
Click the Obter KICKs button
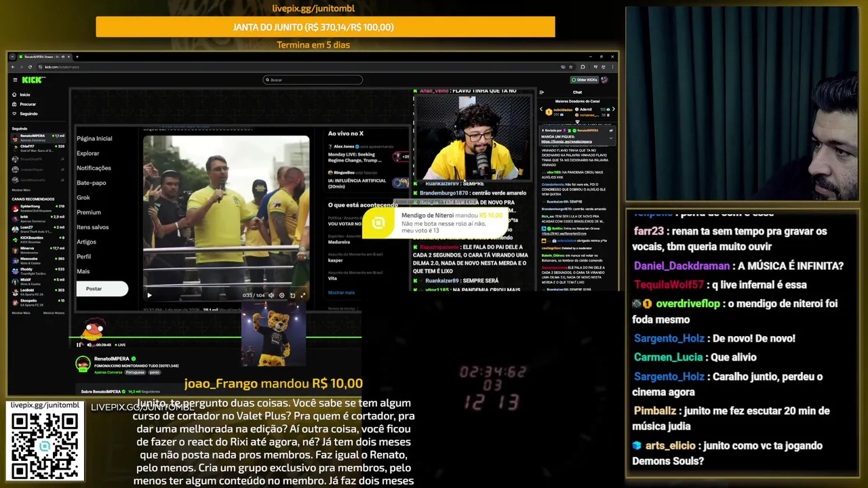(583, 80)
